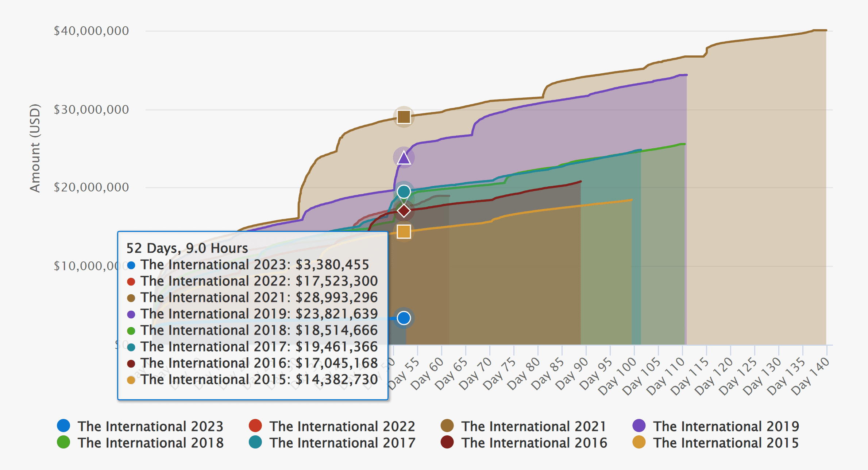868x470 pixels.
Task: Toggle The International 2016 legend item
Action: pyautogui.click(x=533, y=443)
